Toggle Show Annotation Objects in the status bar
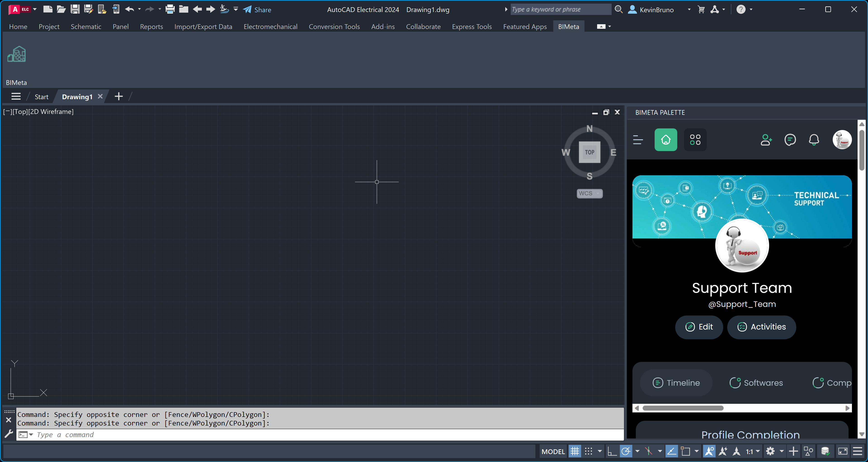 click(709, 451)
